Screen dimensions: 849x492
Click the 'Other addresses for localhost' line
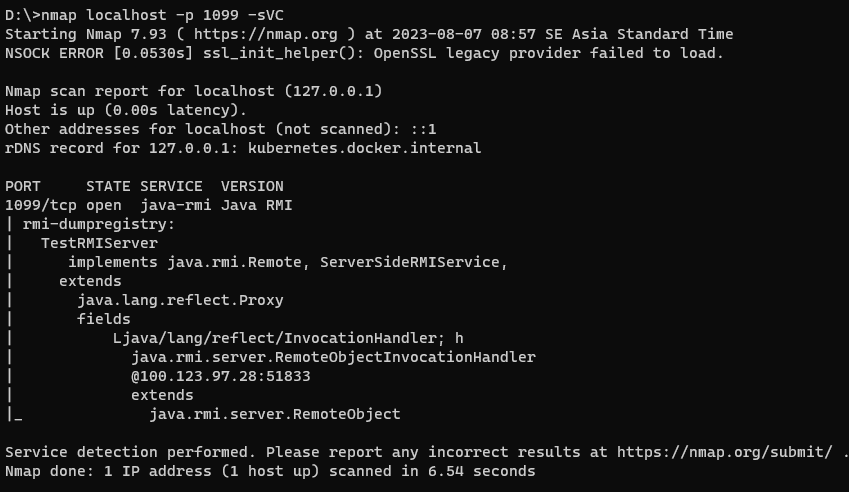tap(220, 129)
